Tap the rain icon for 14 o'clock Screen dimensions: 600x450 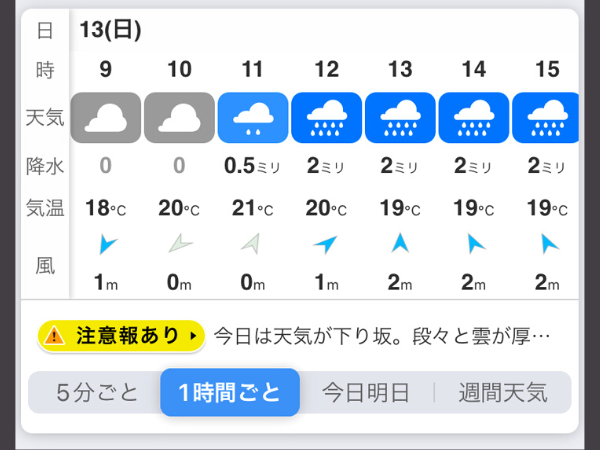point(474,117)
